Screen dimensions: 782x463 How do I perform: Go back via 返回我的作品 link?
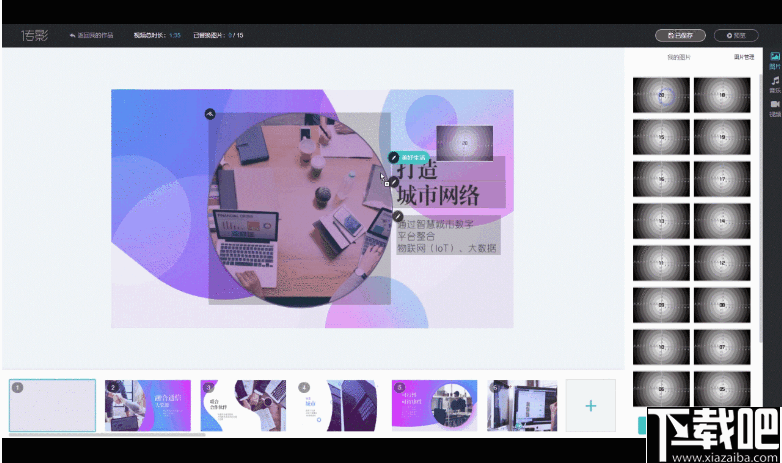[91, 35]
